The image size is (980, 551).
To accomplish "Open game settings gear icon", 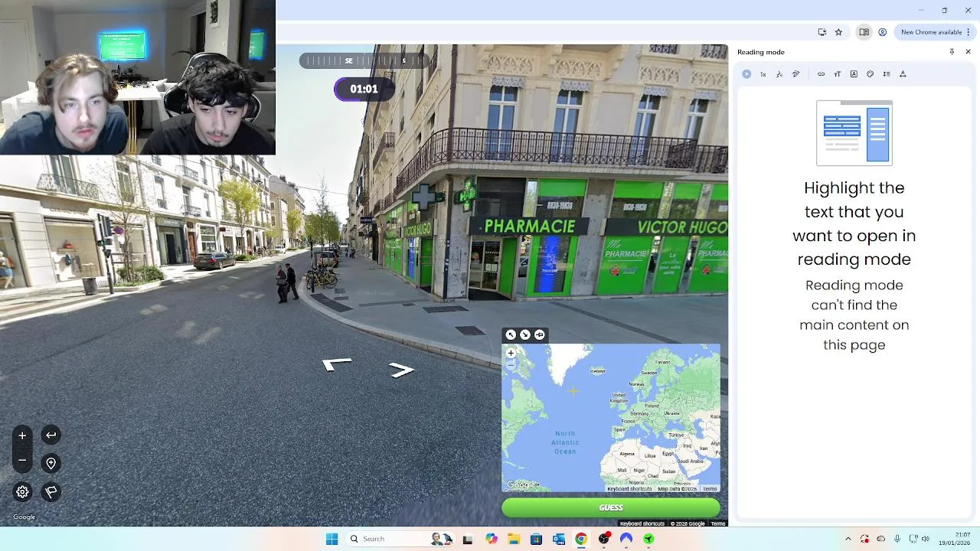I will 22,492.
